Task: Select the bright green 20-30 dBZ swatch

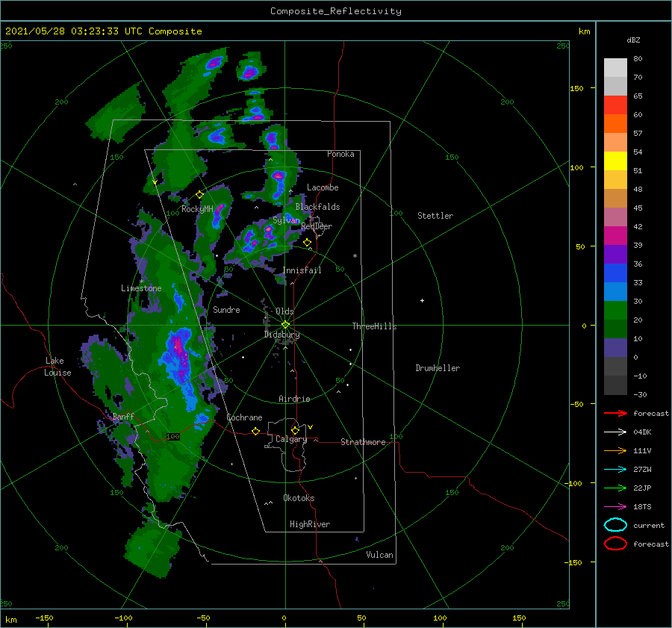Action: tap(615, 311)
